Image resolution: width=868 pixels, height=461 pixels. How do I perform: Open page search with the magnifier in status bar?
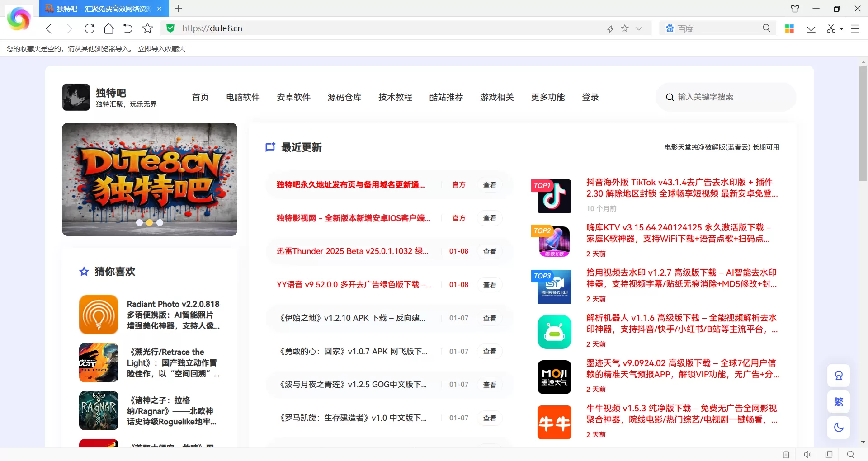point(850,454)
